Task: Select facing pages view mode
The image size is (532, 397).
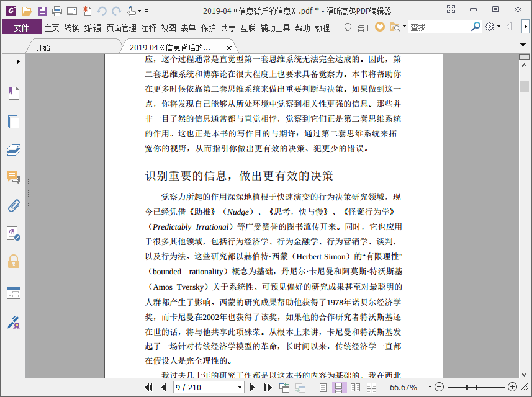Action: tap(355, 387)
